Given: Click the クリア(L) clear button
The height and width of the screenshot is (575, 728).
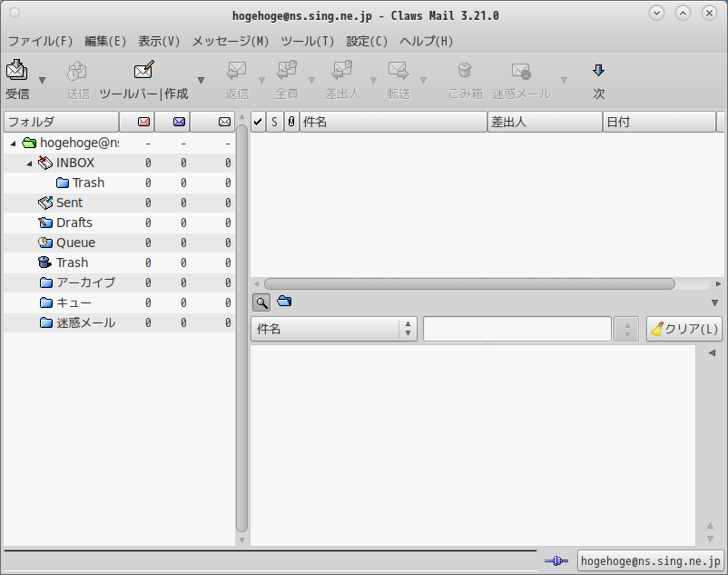Looking at the screenshot, I should click(x=684, y=329).
